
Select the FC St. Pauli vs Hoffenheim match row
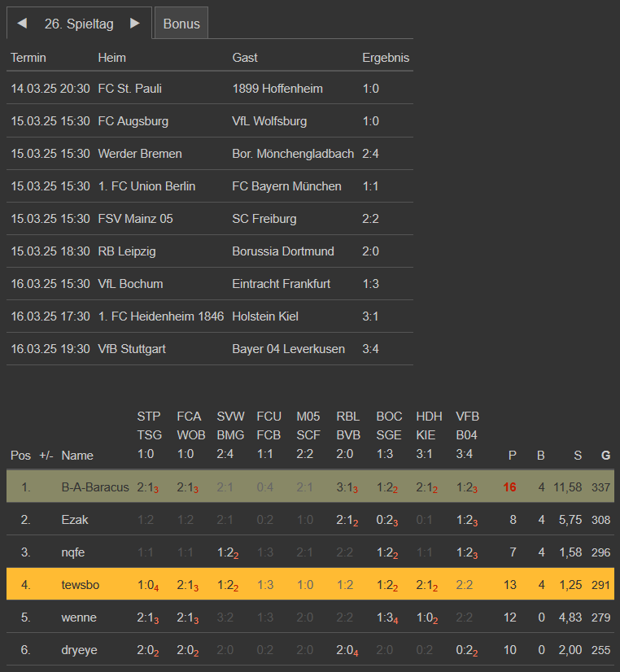click(210, 89)
